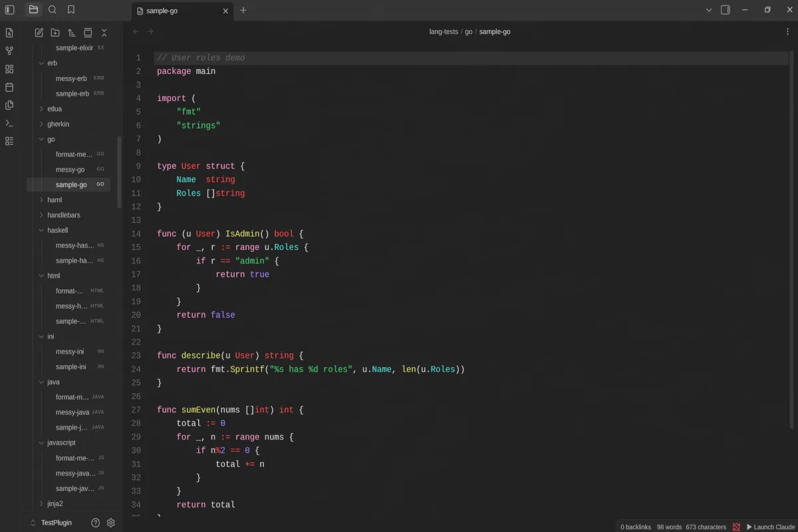The image size is (798, 532).
Task: Open graph view from the ribbon
Action: tap(9, 51)
